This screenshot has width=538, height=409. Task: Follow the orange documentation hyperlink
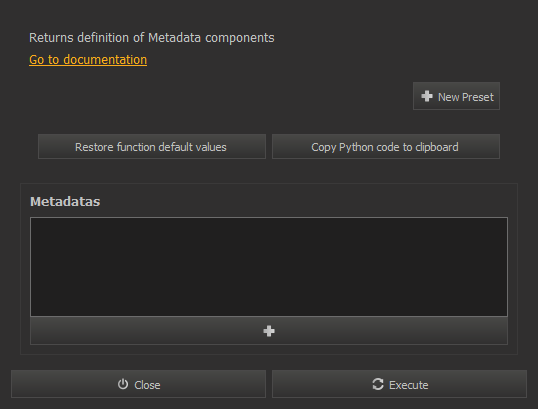(88, 60)
